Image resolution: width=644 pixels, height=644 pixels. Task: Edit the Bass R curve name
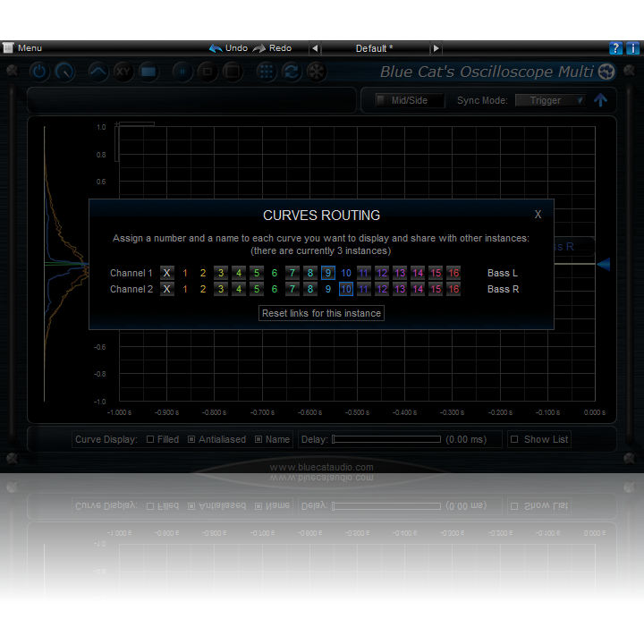[503, 289]
